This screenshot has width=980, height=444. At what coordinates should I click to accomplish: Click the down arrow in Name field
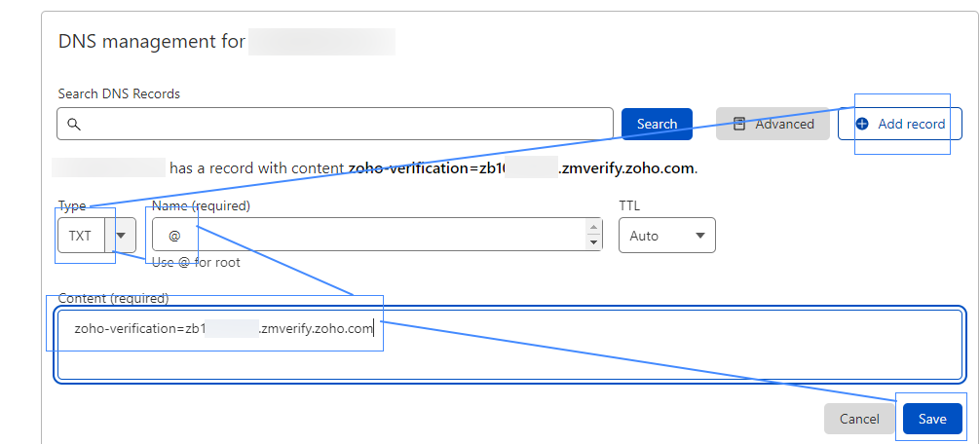[594, 242]
